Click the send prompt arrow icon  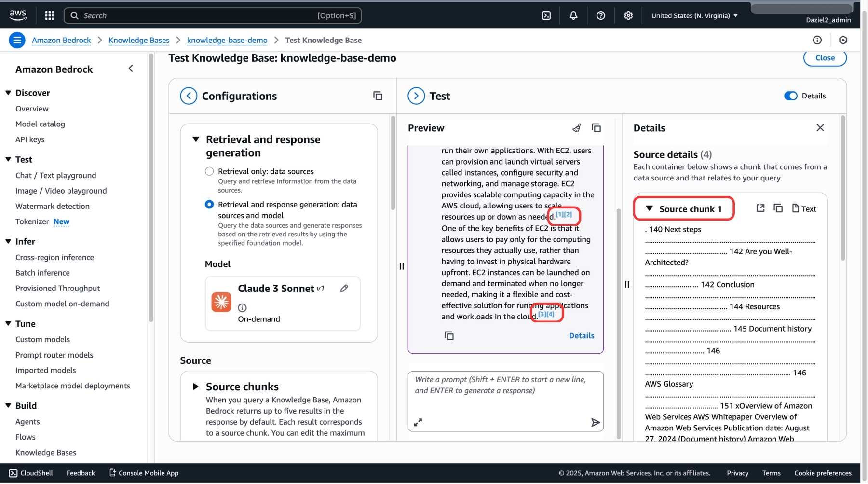(x=595, y=423)
